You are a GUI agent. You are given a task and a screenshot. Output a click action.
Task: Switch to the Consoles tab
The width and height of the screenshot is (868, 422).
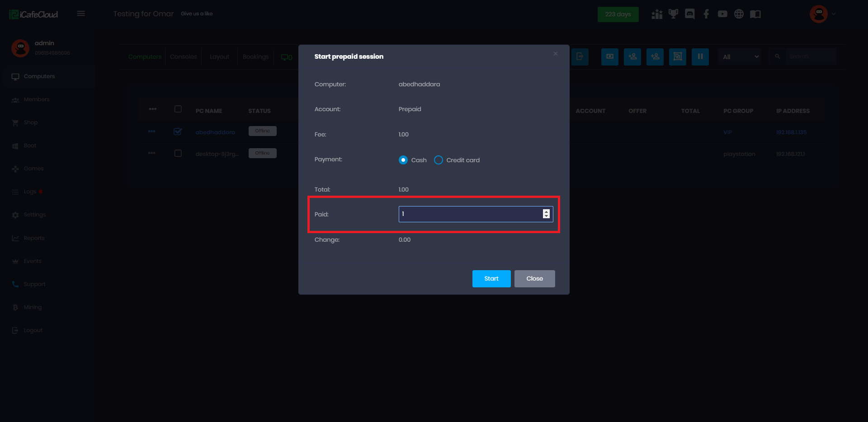(183, 57)
